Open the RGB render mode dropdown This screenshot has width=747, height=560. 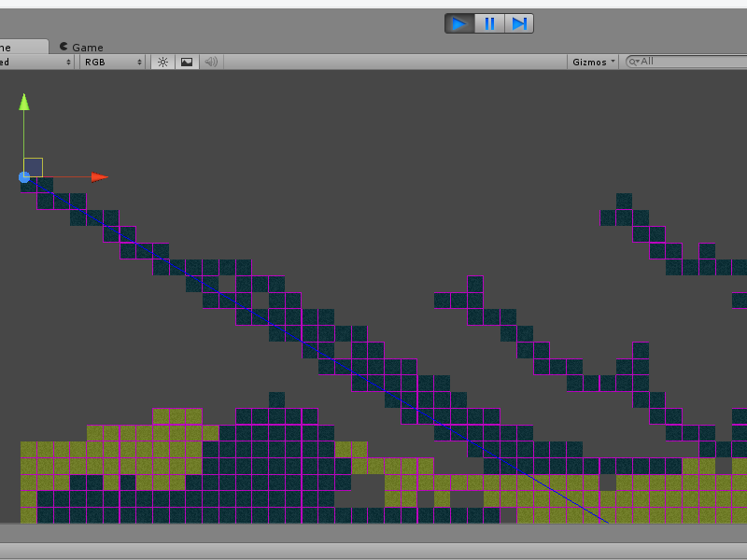(112, 62)
